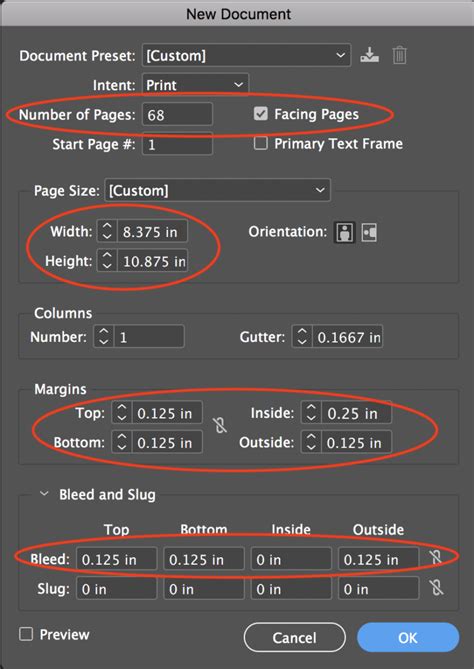Click Top margin value field
Screen dimensions: 474x669
[167, 413]
